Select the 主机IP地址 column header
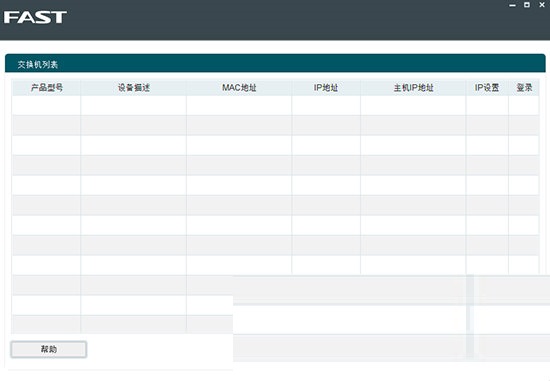 pyautogui.click(x=413, y=88)
